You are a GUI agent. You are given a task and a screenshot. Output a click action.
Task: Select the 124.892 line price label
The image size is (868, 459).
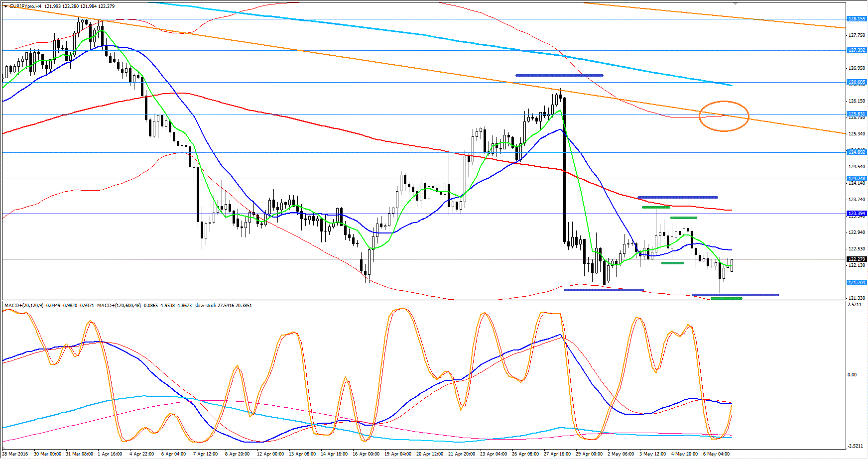click(857, 152)
